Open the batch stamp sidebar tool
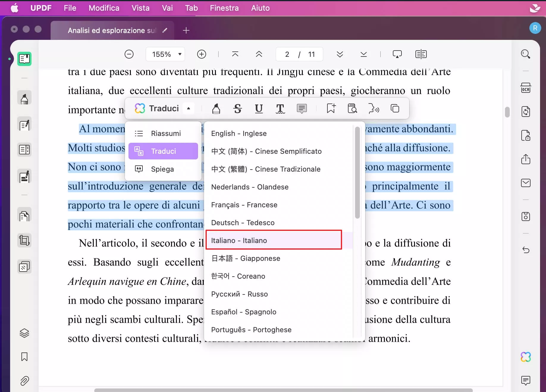 (x=24, y=267)
